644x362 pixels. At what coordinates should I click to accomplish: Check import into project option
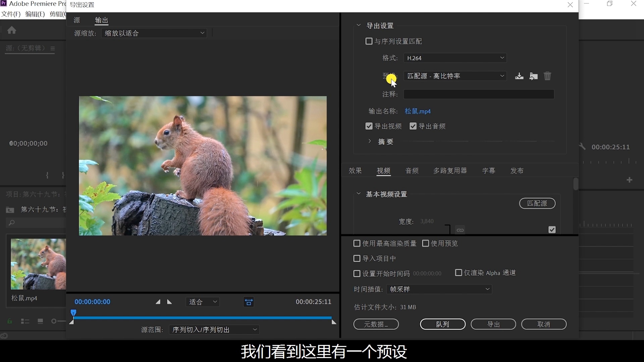[357, 258]
